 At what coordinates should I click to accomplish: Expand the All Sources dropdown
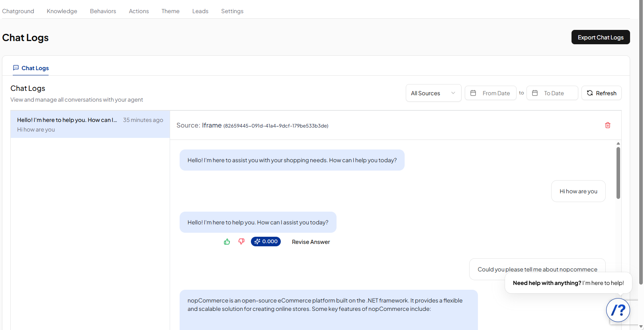[x=433, y=93]
